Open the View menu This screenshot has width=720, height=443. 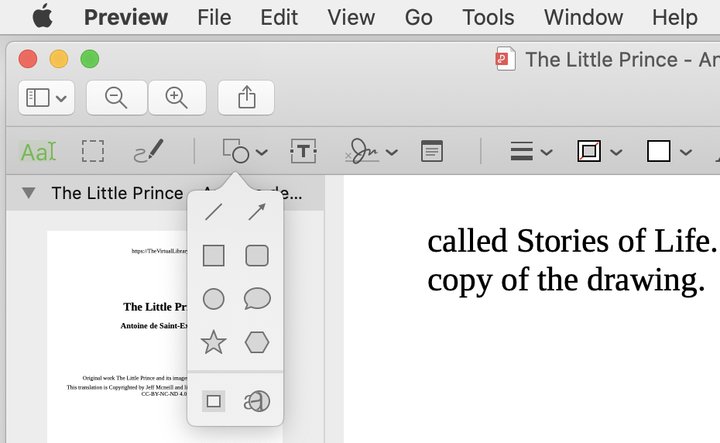(x=351, y=17)
